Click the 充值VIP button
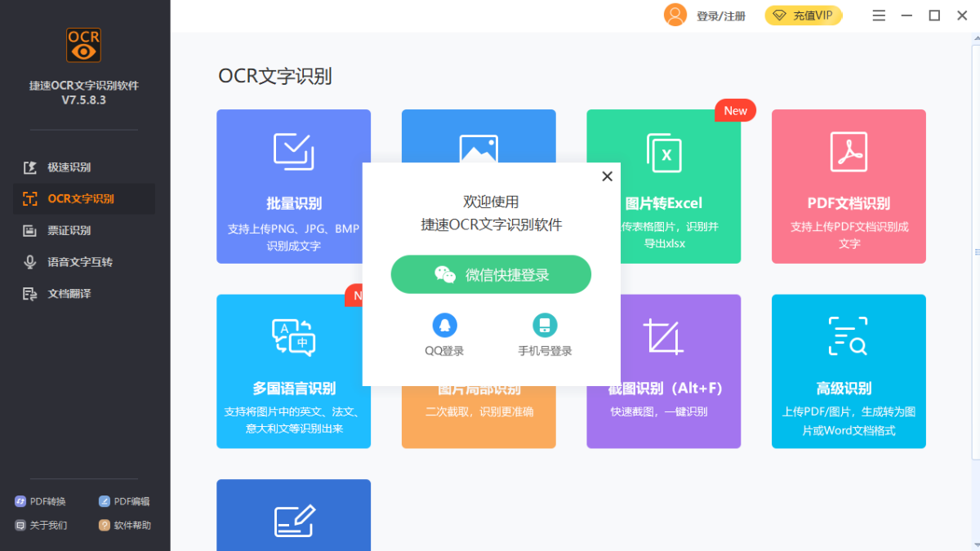This screenshot has height=551, width=980. (x=804, y=15)
